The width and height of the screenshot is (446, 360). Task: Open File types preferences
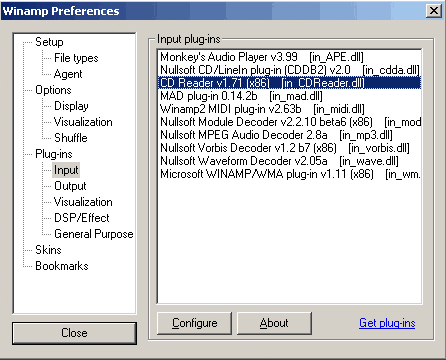(x=76, y=58)
